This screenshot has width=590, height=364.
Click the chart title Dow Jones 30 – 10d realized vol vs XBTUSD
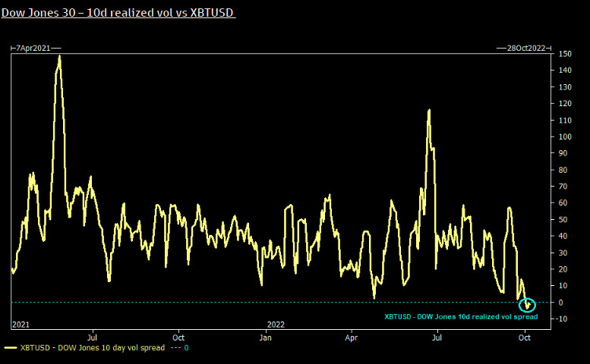click(118, 12)
